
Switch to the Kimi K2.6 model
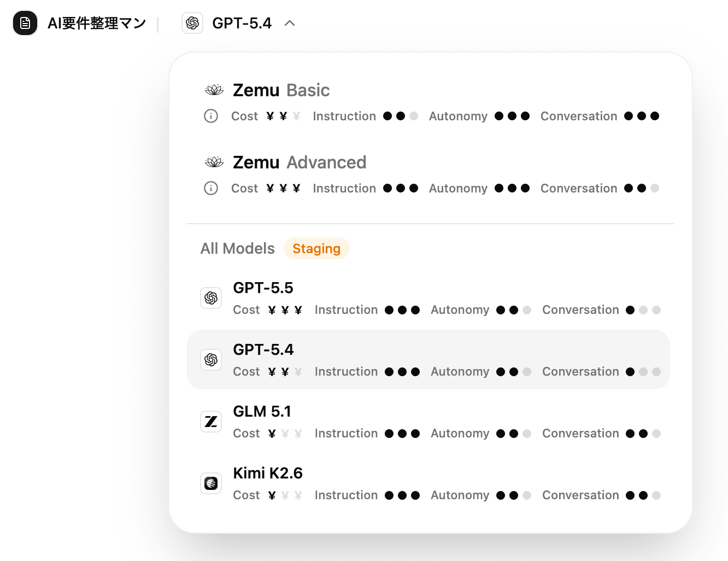267,474
